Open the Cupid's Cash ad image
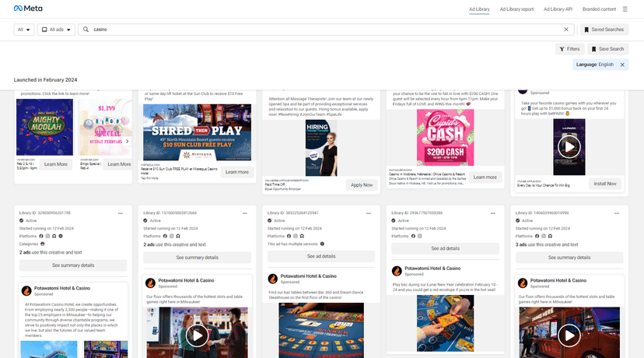The image size is (644, 358). tap(445, 137)
